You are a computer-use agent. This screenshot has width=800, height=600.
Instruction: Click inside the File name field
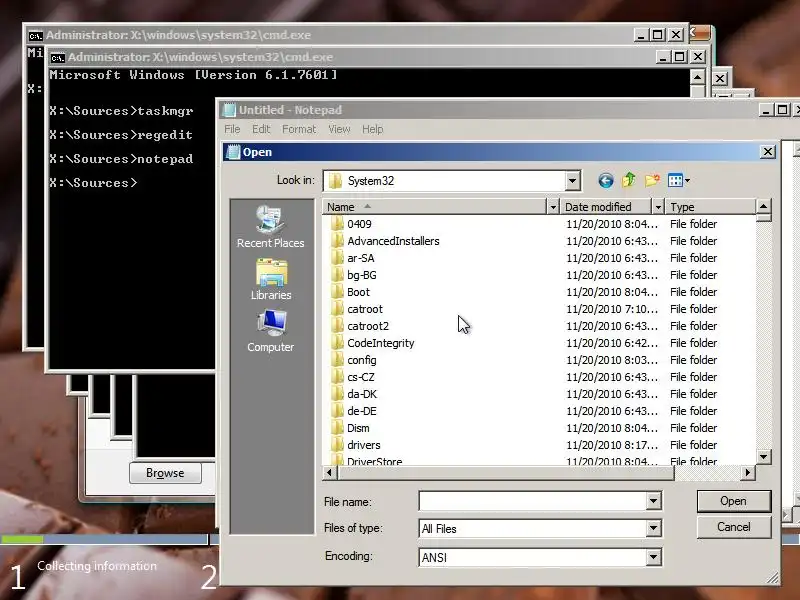[532, 501]
